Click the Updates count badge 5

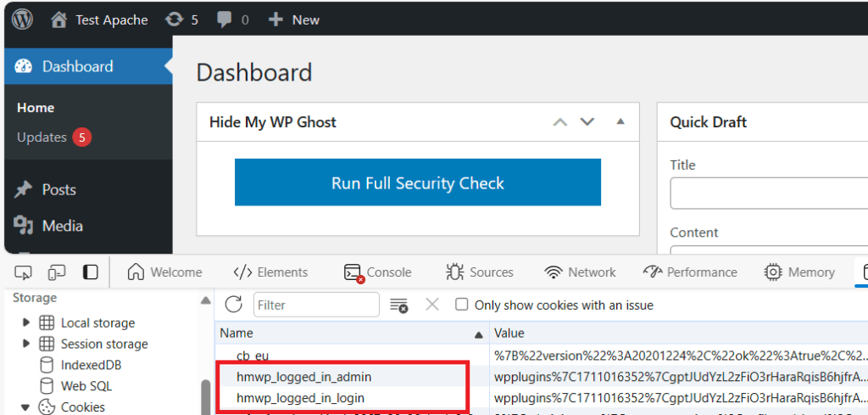[82, 137]
